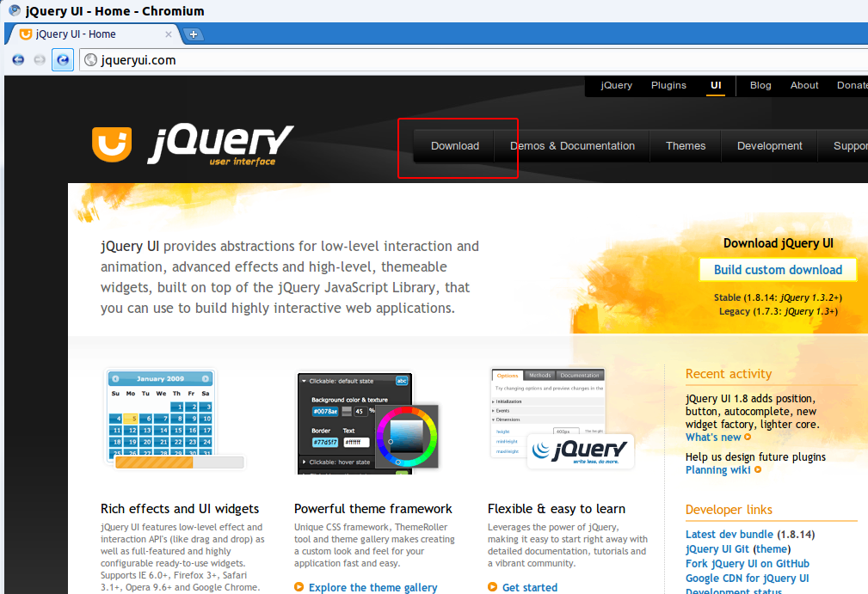
Task: Click the globe site info icon
Action: pos(90,60)
